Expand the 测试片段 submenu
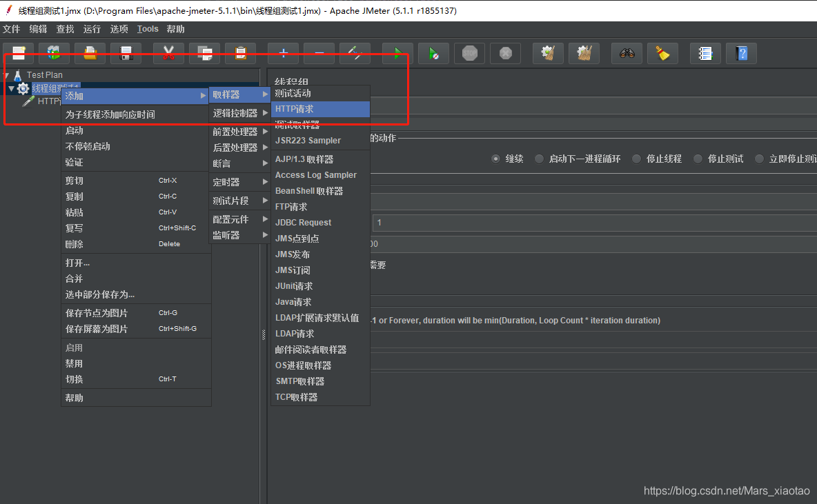Screen dimensions: 817x504 pyautogui.click(x=239, y=201)
